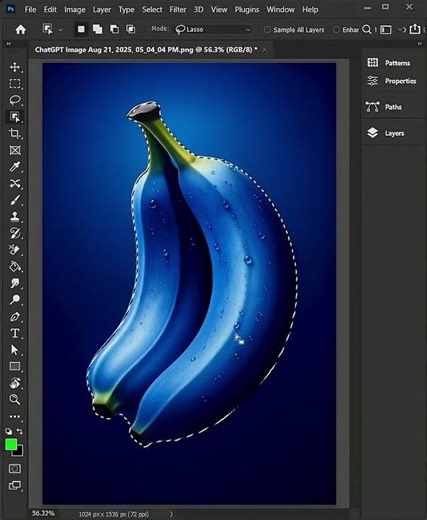The image size is (427, 520).
Task: Open the Window menu
Action: click(x=280, y=10)
